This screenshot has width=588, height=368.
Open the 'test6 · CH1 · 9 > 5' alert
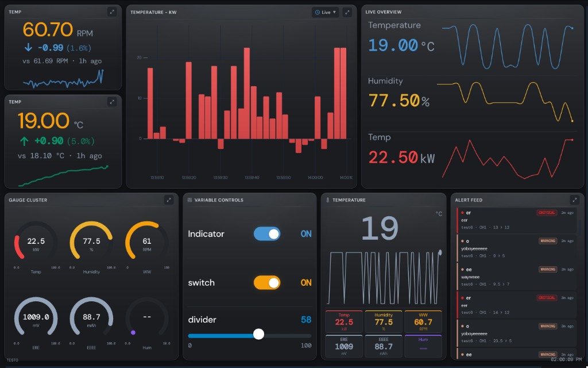(x=516, y=248)
